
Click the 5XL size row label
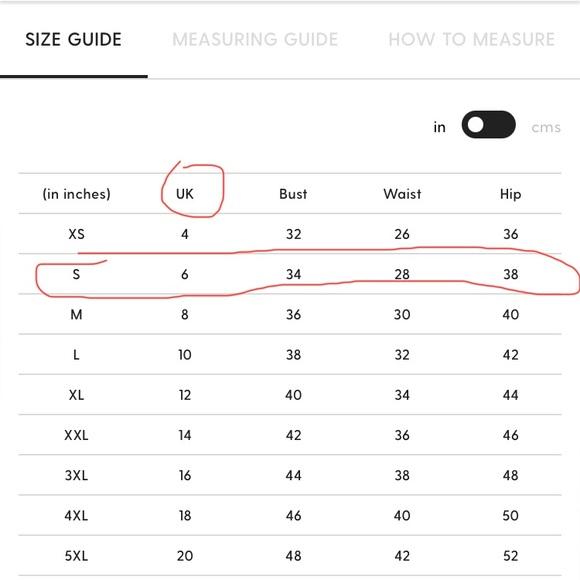pyautogui.click(x=76, y=556)
